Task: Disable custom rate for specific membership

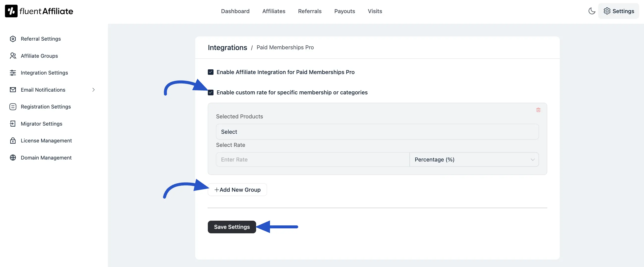Action: click(x=211, y=92)
